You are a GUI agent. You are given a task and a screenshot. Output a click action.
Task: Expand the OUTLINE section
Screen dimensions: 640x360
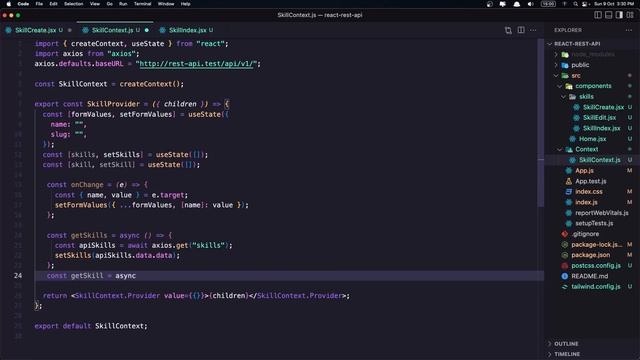point(567,344)
